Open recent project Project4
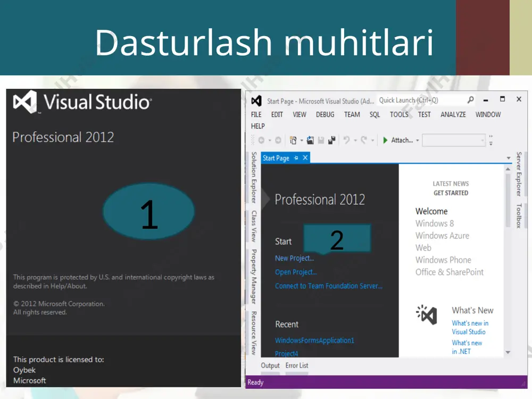Viewport: 532px width, 399px height. click(x=286, y=354)
